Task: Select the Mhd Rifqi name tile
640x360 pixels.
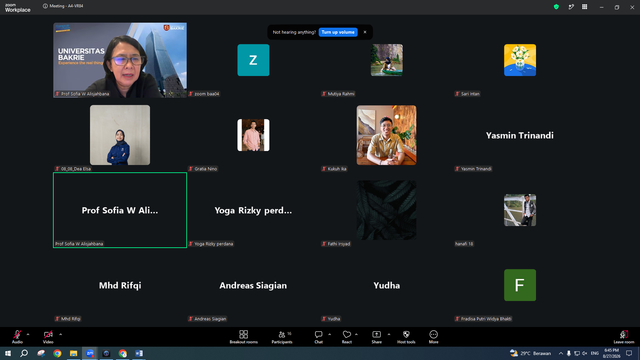Action: pos(120,285)
